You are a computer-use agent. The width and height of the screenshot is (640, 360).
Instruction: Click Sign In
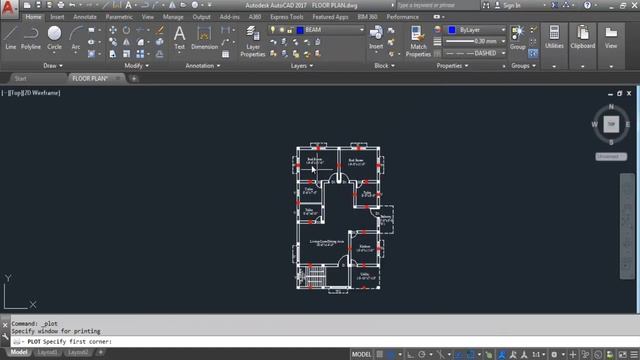coord(512,5)
